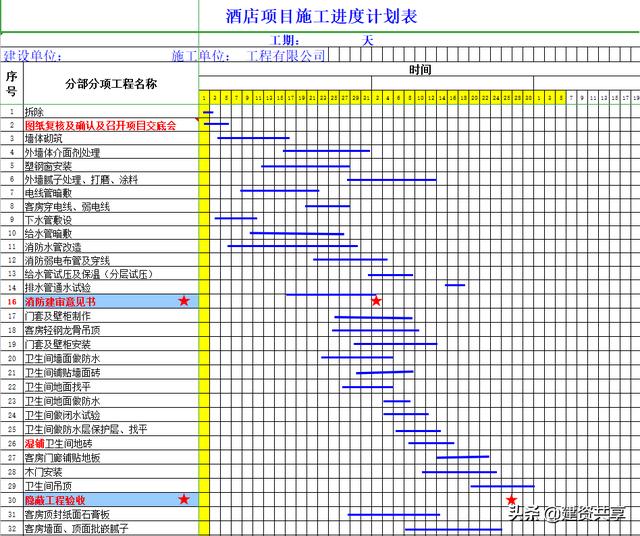Screen dimensions: 640x536
Task: Select the 工期: label cell
Action: click(x=285, y=40)
